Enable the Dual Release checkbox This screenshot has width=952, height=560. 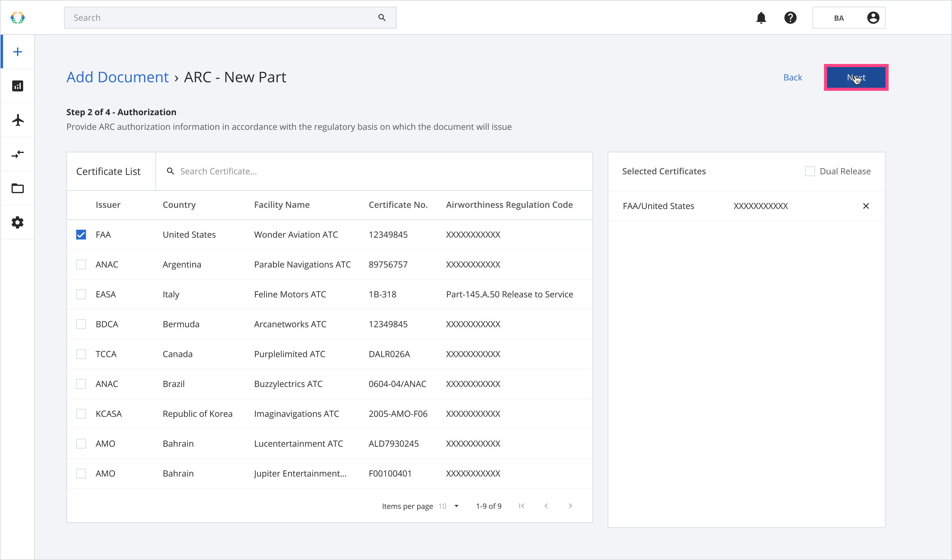[x=810, y=171]
